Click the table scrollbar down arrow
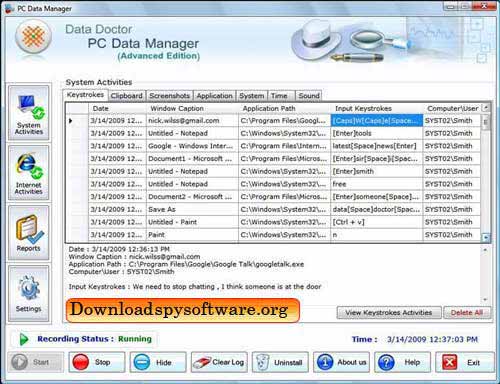This screenshot has width=500, height=384. point(486,237)
